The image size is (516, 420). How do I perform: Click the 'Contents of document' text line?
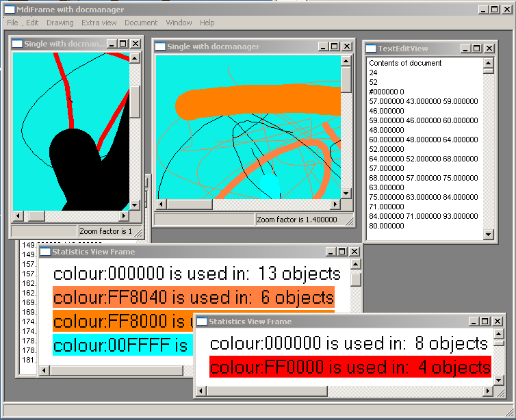pos(405,63)
